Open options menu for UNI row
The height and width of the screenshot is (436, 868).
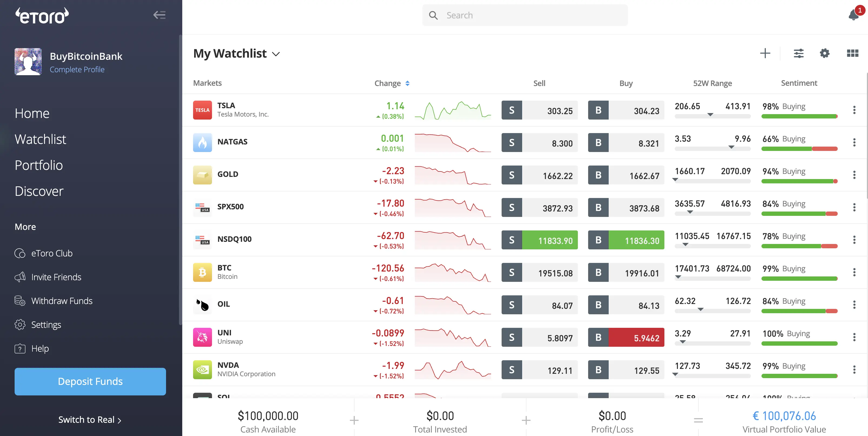click(x=854, y=337)
